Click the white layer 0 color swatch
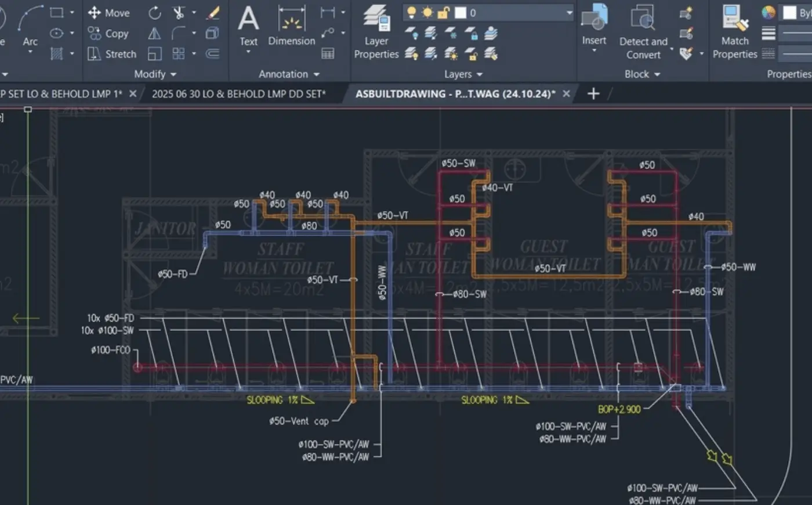This screenshot has height=505, width=812. tap(461, 13)
